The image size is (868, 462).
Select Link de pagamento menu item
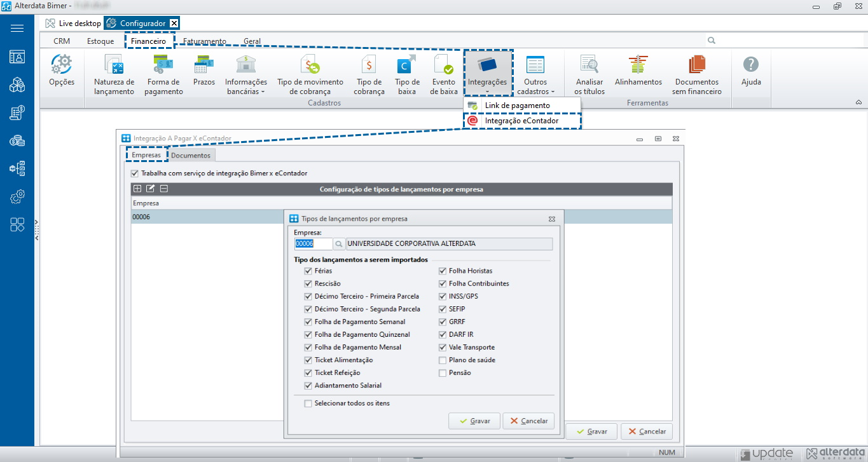pyautogui.click(x=521, y=105)
